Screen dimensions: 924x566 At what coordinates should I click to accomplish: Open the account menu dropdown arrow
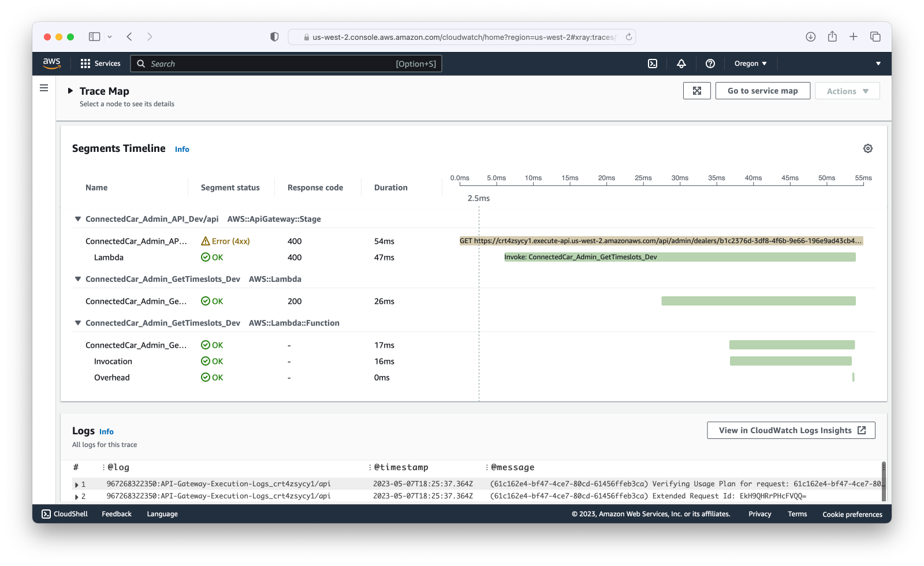point(878,64)
